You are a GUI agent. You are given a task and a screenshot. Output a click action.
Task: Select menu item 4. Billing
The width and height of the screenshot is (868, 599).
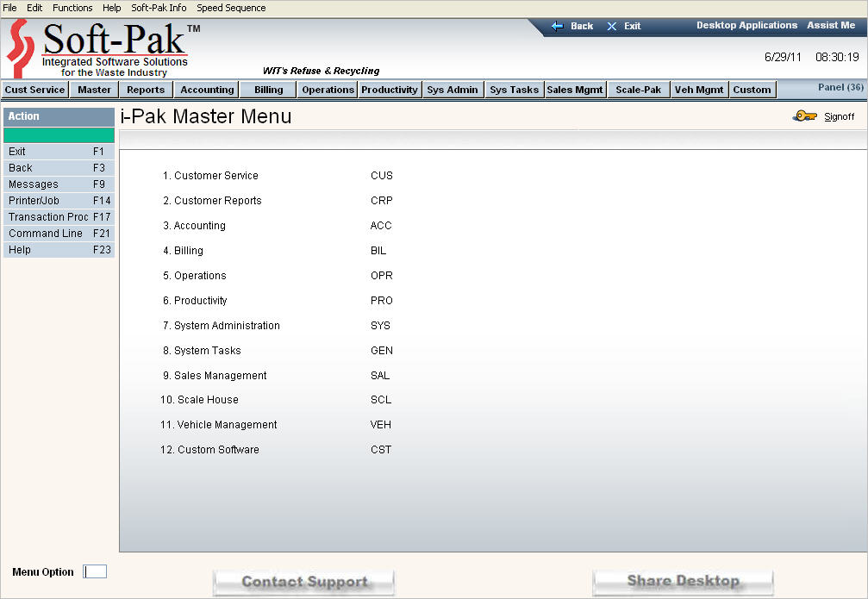(x=184, y=251)
